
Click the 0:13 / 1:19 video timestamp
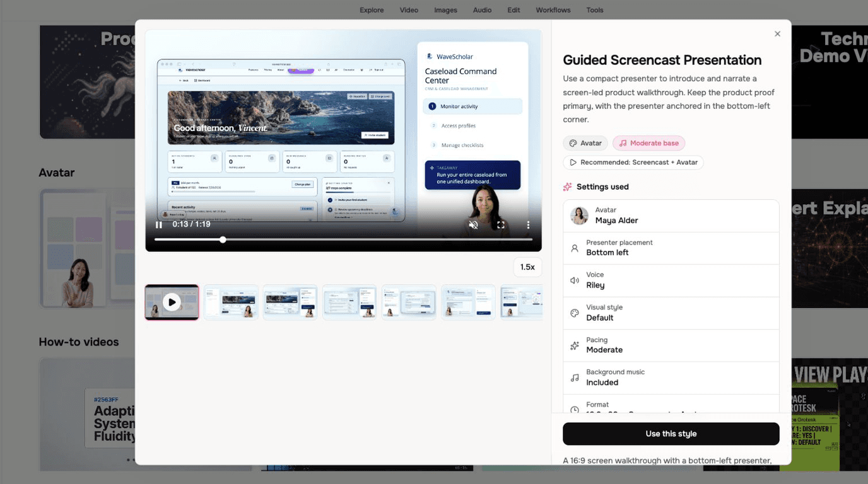192,224
